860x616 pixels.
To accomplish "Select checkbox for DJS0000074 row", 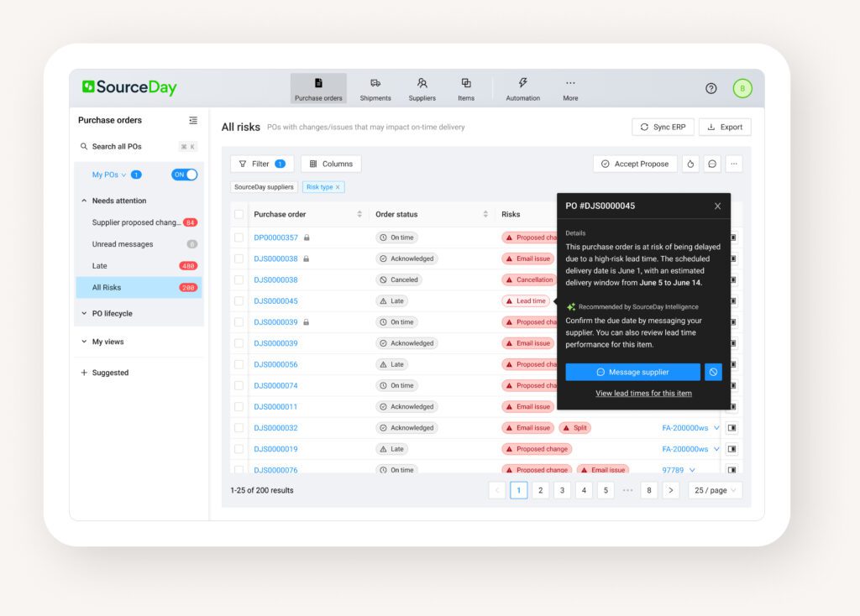I will click(239, 386).
